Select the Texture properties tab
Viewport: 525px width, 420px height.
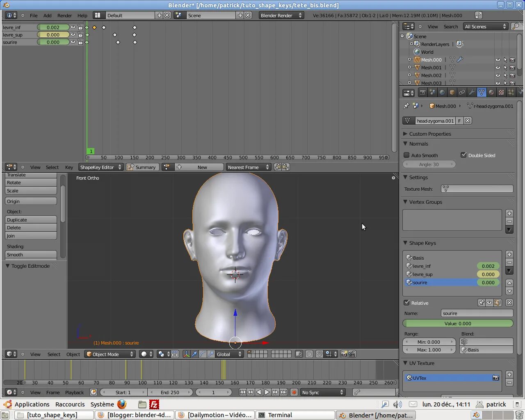[501, 92]
